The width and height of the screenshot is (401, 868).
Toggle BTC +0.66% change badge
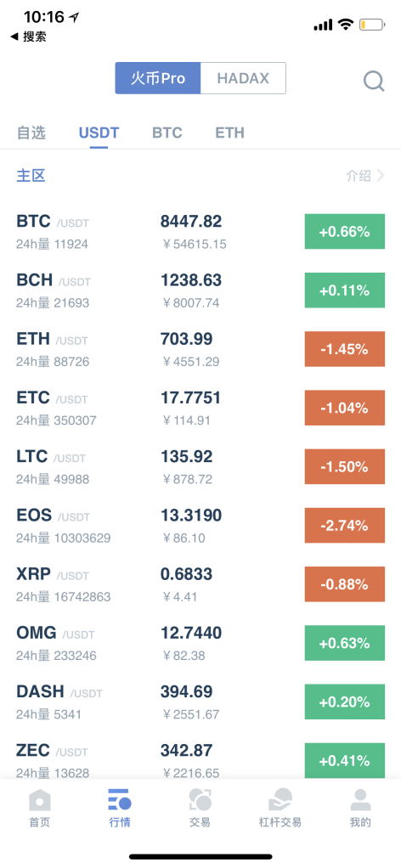tap(345, 231)
